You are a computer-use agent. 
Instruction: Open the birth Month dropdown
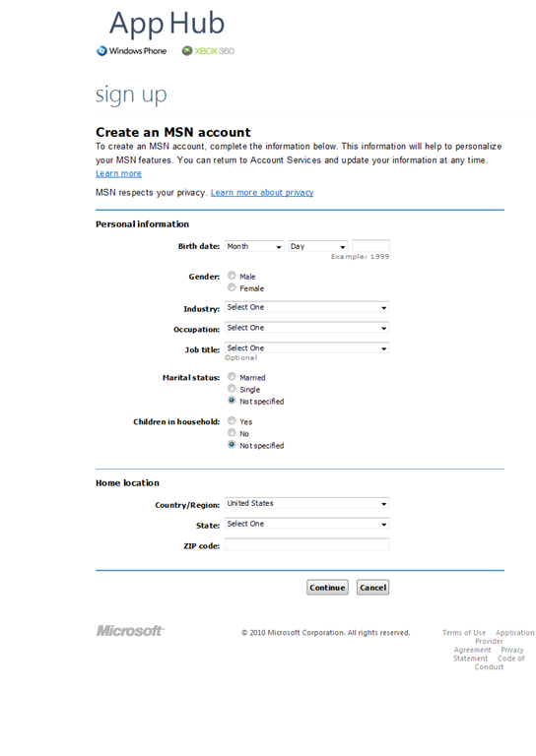(x=254, y=246)
